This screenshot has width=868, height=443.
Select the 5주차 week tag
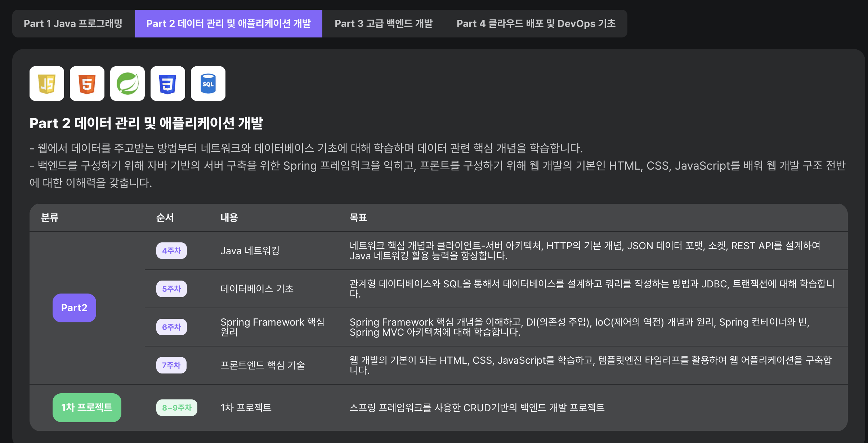click(171, 289)
